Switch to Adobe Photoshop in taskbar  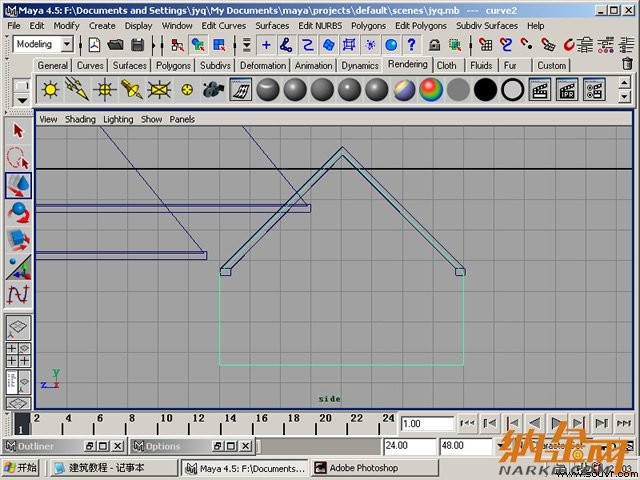click(x=374, y=468)
